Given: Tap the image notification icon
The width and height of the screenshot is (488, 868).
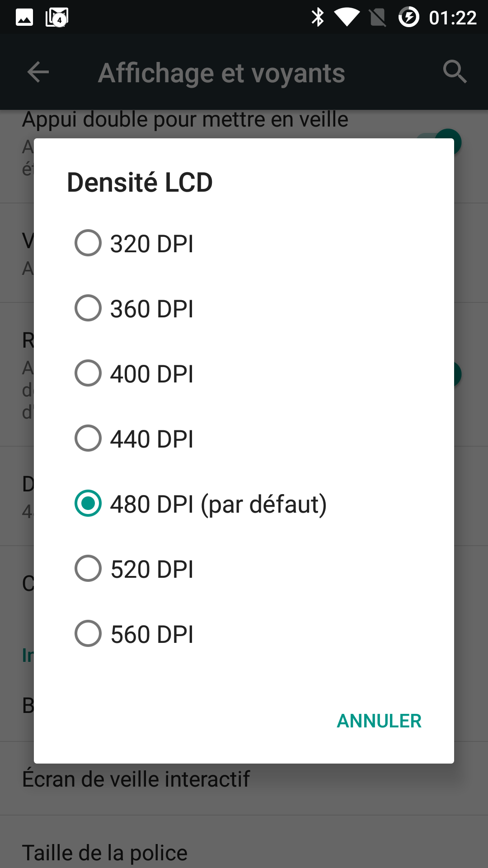Looking at the screenshot, I should pyautogui.click(x=24, y=18).
